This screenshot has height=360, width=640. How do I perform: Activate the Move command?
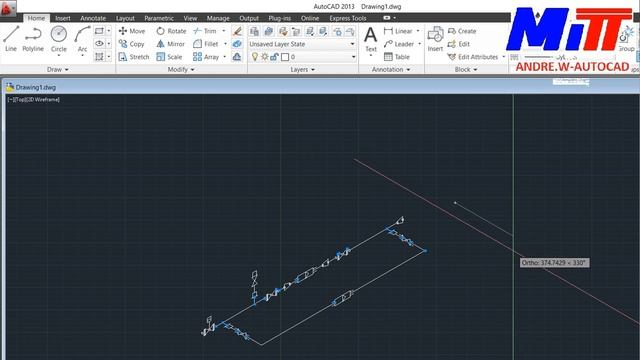[x=132, y=31]
